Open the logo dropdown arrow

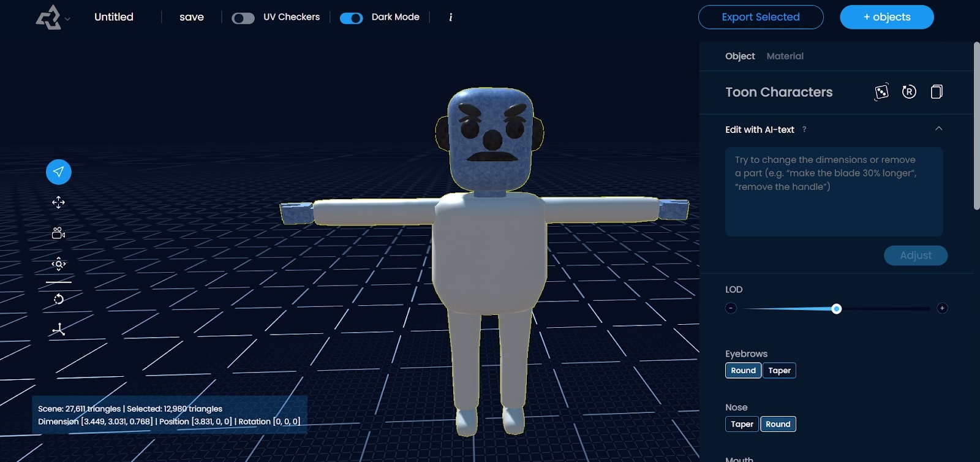point(67,19)
